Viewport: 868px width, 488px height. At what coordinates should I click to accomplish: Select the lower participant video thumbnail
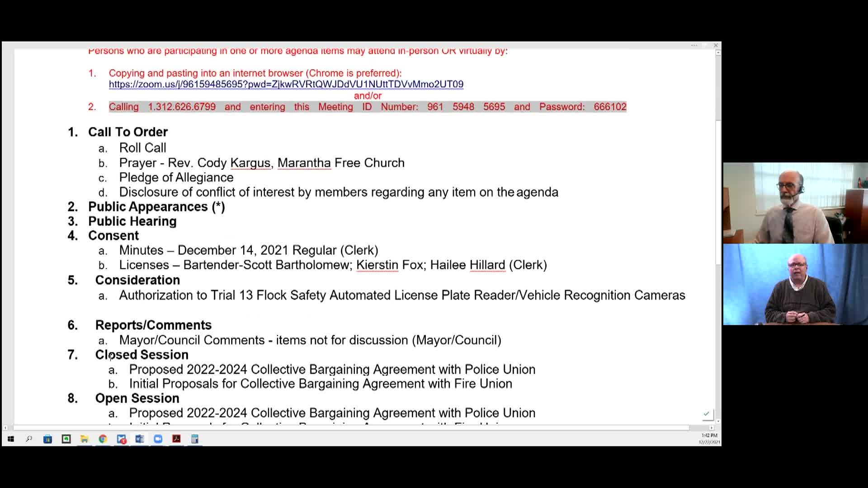(x=795, y=284)
